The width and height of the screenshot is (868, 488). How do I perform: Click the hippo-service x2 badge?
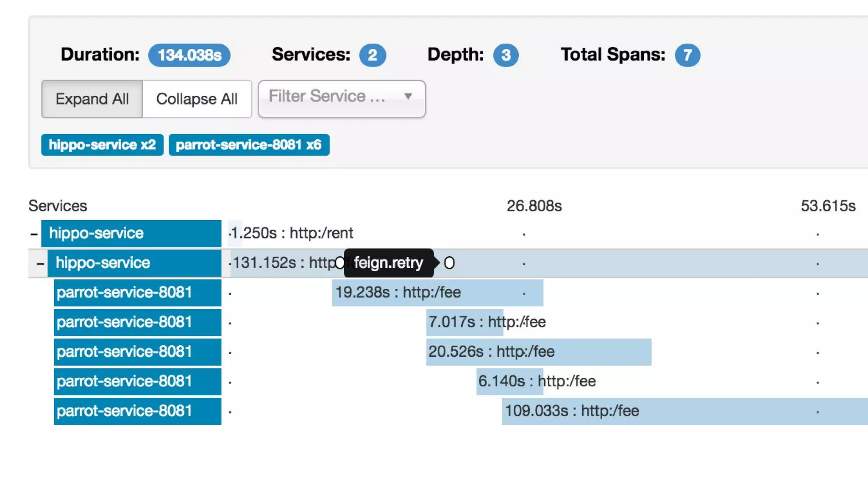coord(102,145)
